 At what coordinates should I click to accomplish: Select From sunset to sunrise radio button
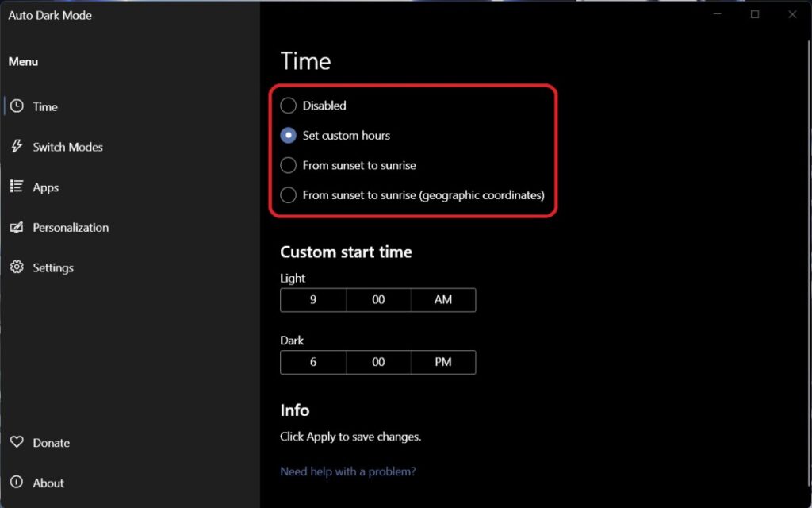click(288, 165)
